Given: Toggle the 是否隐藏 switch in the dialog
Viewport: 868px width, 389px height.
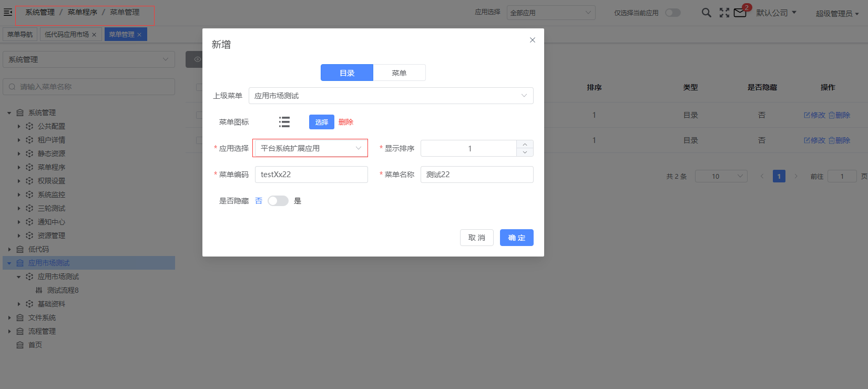Looking at the screenshot, I should 278,201.
